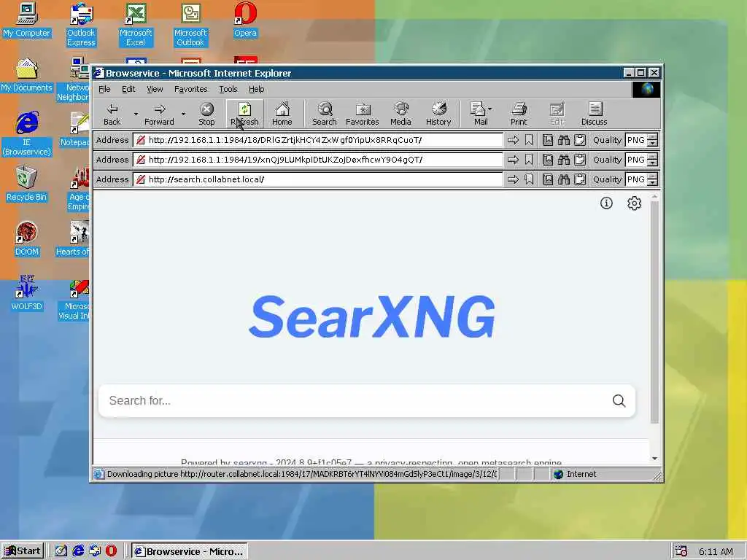747x560 pixels.
Task: Open the Quality PNG selector in third address row
Action: [642, 179]
